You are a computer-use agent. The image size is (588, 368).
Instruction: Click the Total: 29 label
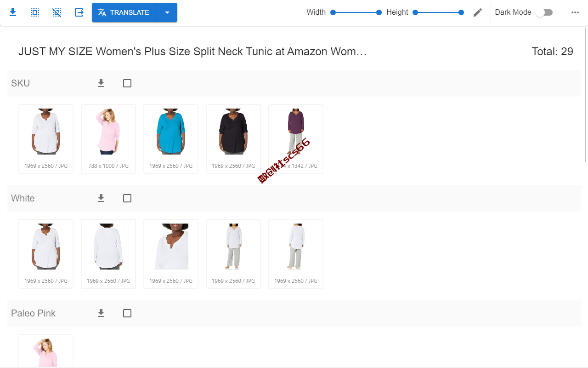click(552, 52)
